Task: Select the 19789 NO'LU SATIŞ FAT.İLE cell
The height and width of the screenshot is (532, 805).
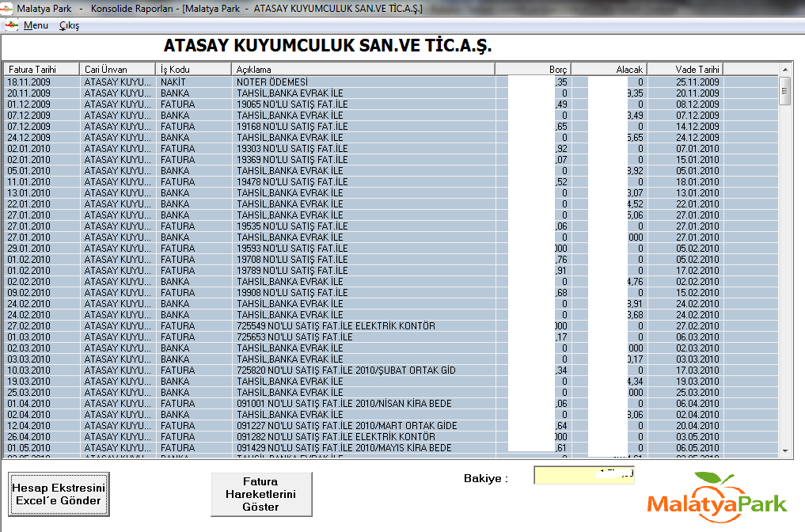Action: pyautogui.click(x=363, y=271)
